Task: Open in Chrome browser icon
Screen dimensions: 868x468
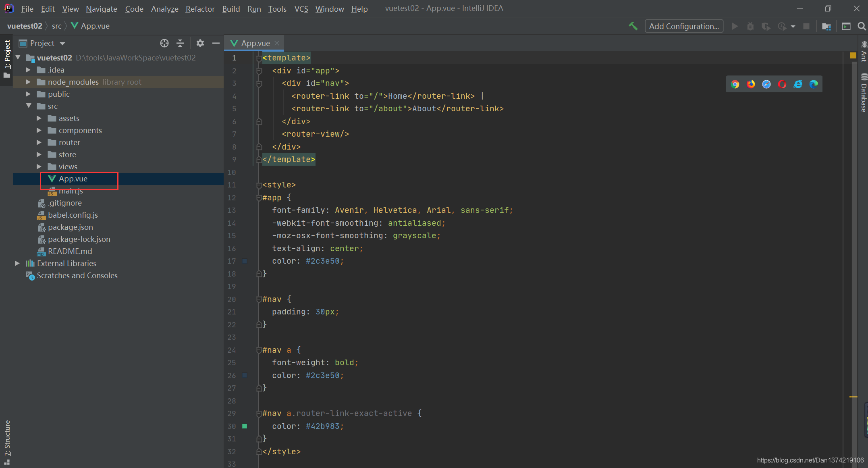Action: tap(735, 84)
